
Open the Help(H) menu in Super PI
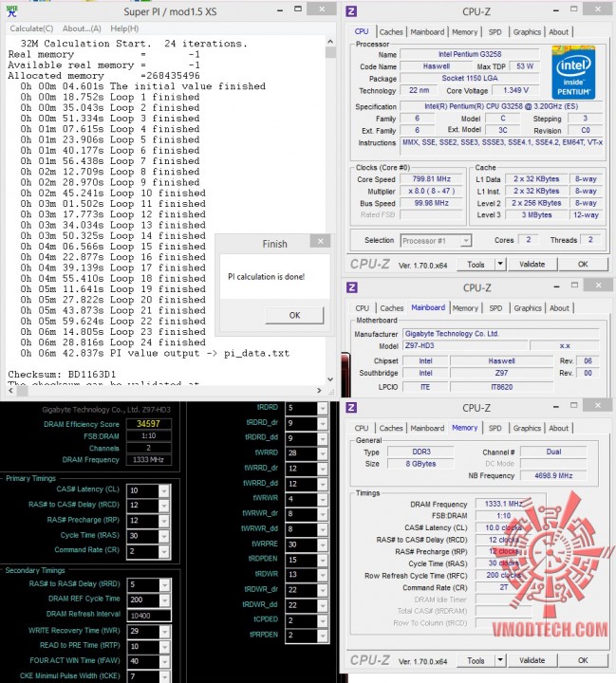(x=124, y=28)
